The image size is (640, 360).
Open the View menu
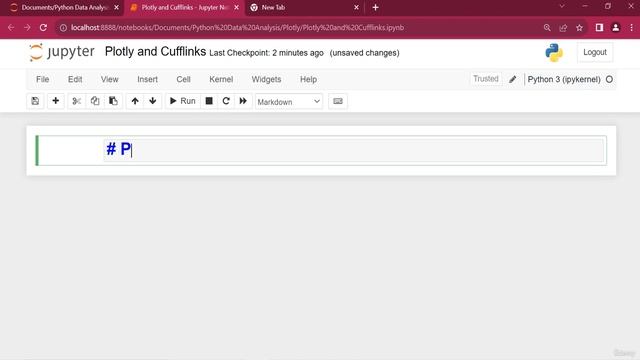tap(109, 79)
